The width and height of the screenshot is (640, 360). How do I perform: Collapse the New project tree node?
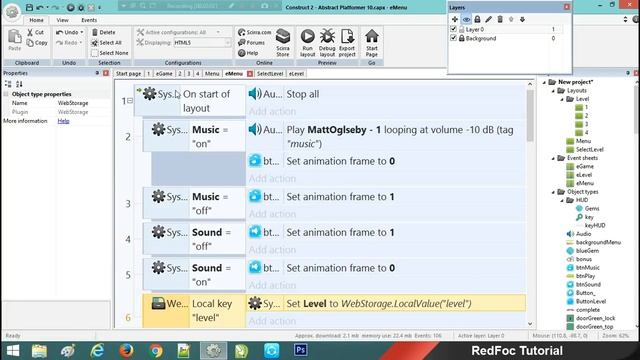point(544,82)
